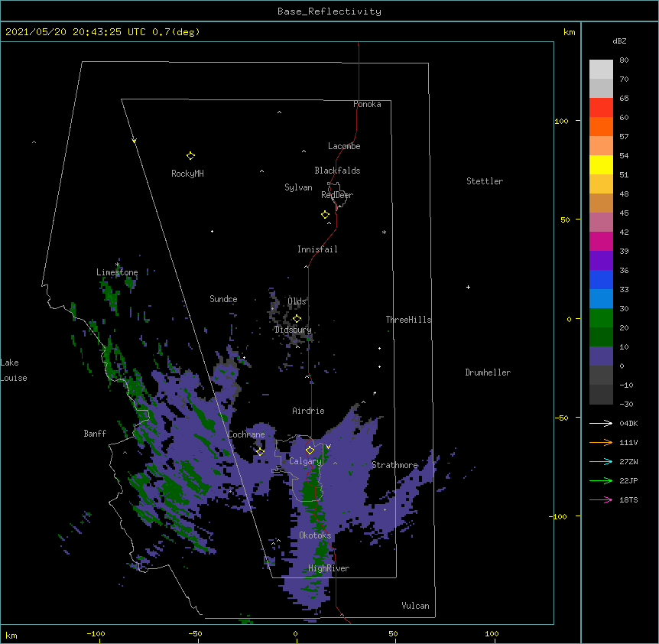Click the Lake Louise label

click(x=14, y=370)
